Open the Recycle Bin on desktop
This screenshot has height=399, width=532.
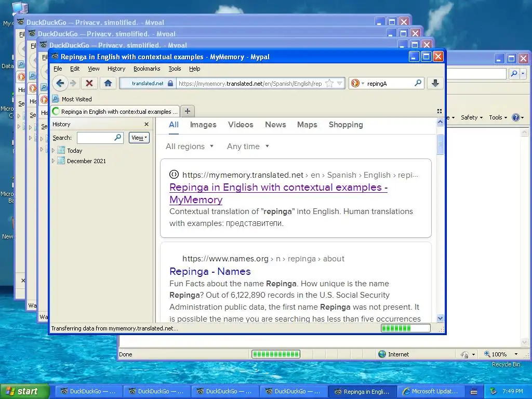pos(506,364)
